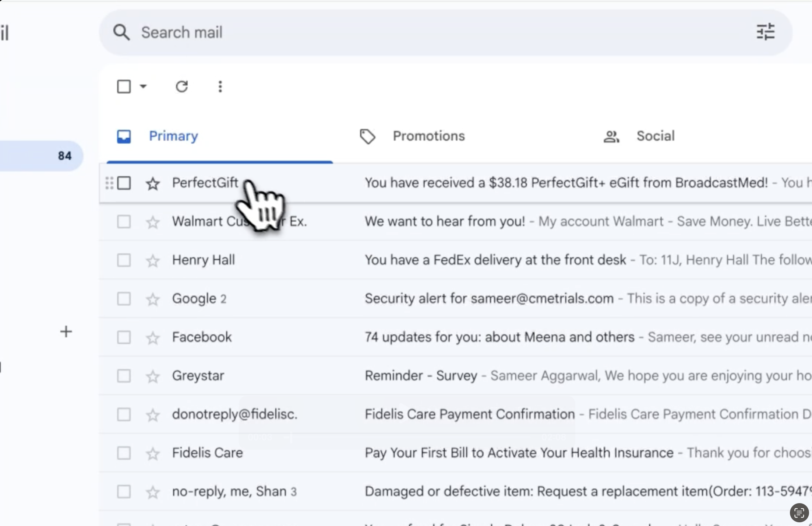Star the Fidelis Care email
Viewport: 812px width, 526px height.
[x=153, y=453]
